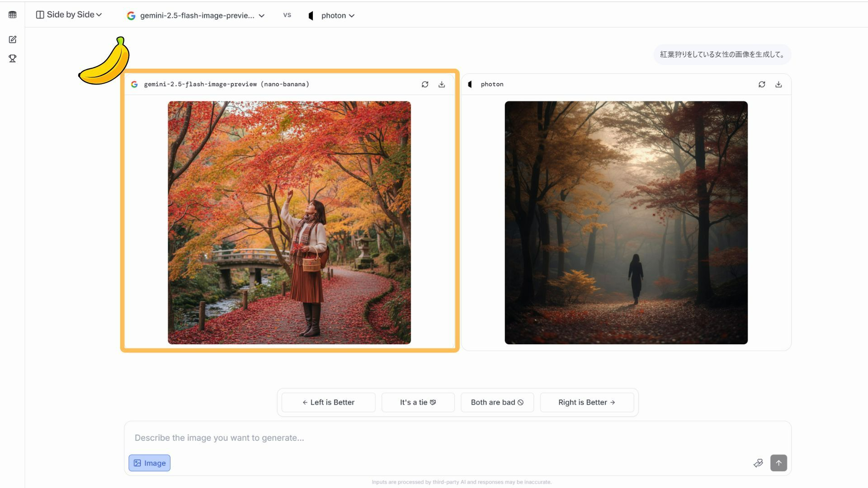
Task: Download the gemini nano-banana image
Action: point(442,84)
